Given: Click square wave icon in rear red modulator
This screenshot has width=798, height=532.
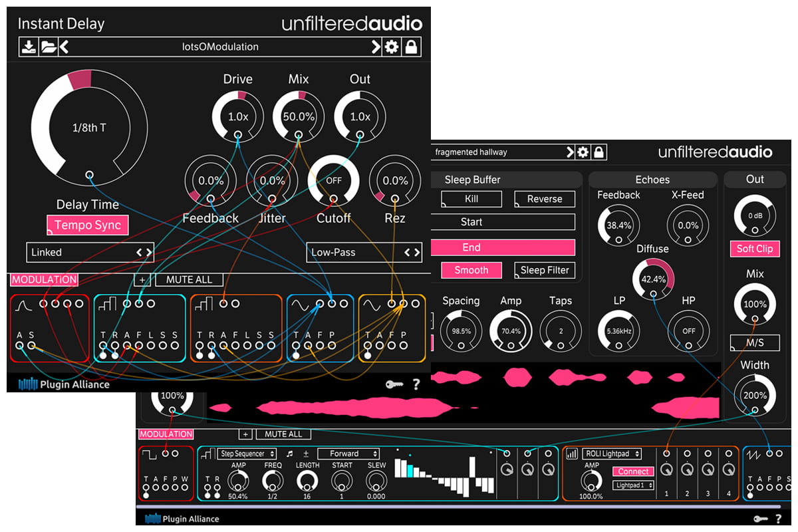Looking at the screenshot, I should [x=150, y=455].
